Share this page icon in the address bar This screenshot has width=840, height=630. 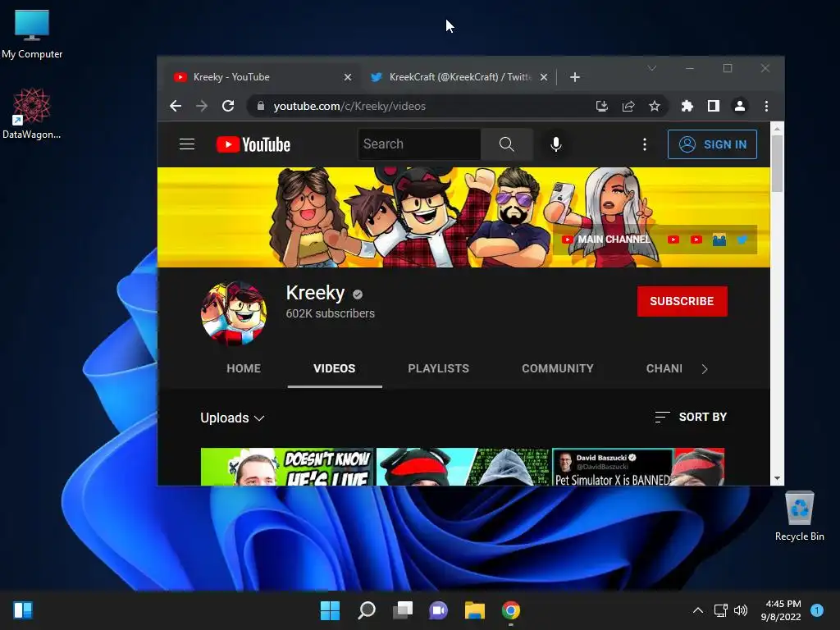(628, 106)
